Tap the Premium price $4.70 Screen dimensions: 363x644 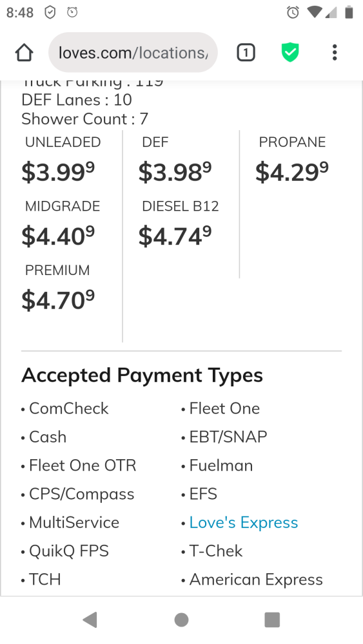click(x=58, y=300)
